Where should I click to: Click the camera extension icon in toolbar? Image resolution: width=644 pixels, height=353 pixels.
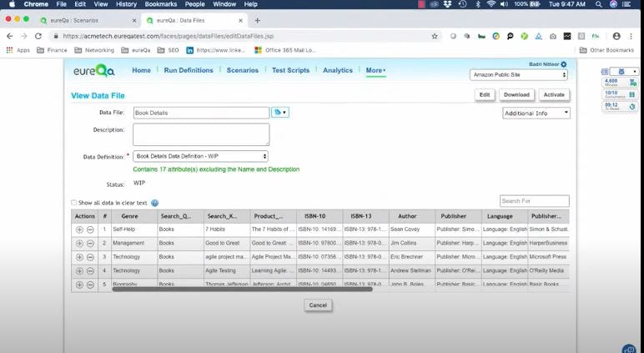pyautogui.click(x=553, y=37)
